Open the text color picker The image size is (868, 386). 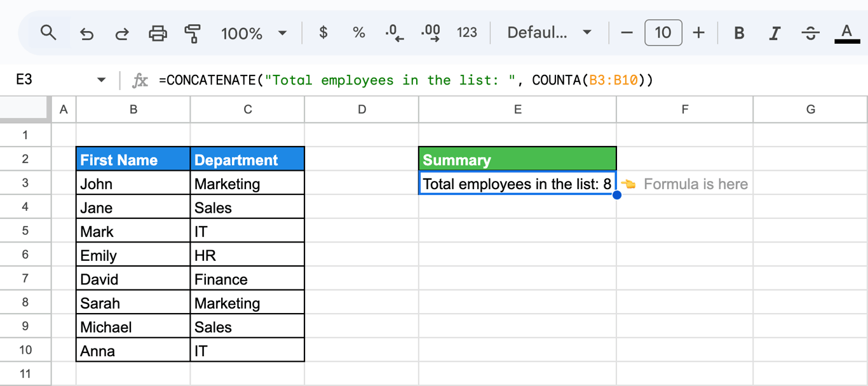click(846, 33)
